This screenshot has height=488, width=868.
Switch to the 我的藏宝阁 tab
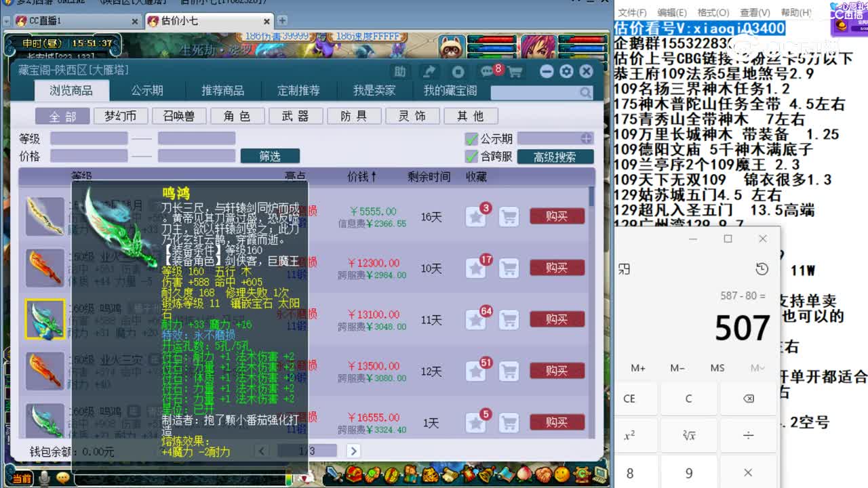(x=450, y=90)
